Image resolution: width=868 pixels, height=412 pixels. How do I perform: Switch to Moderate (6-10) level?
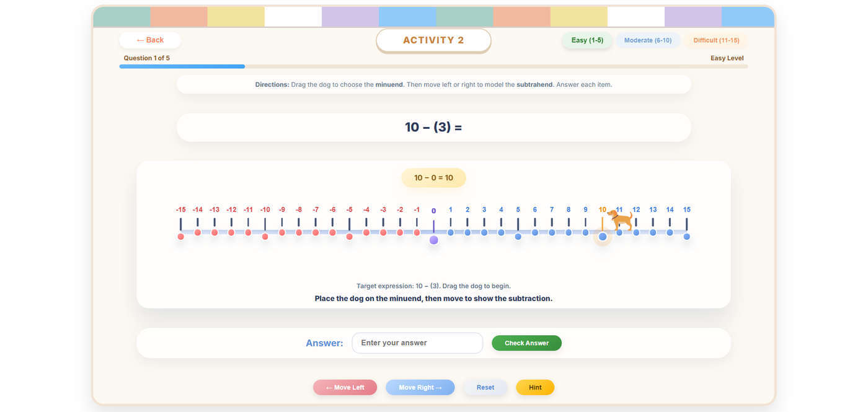tap(648, 40)
